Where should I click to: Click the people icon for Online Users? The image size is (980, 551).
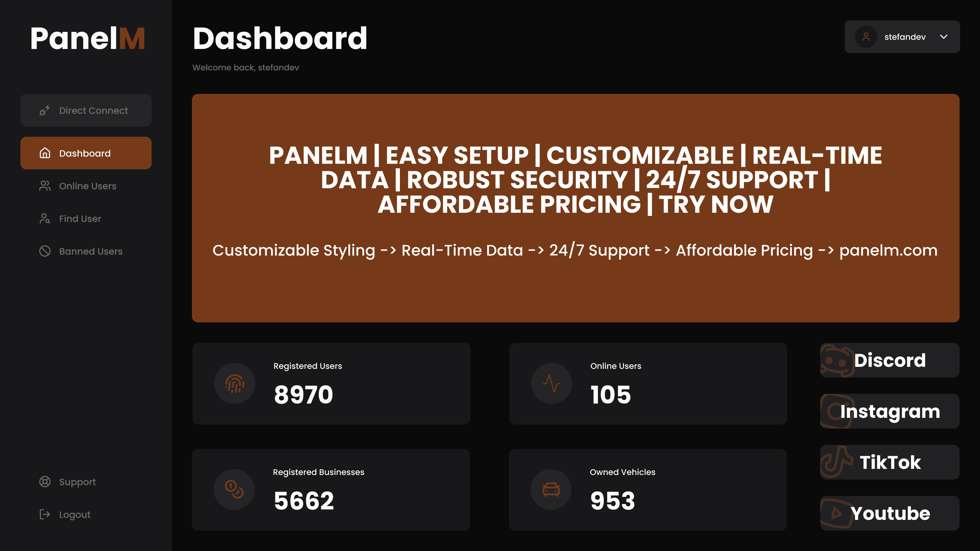point(45,186)
